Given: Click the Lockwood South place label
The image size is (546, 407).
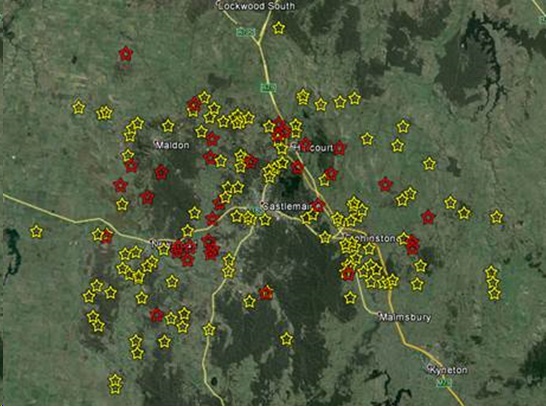Looking at the screenshot, I should (x=257, y=6).
